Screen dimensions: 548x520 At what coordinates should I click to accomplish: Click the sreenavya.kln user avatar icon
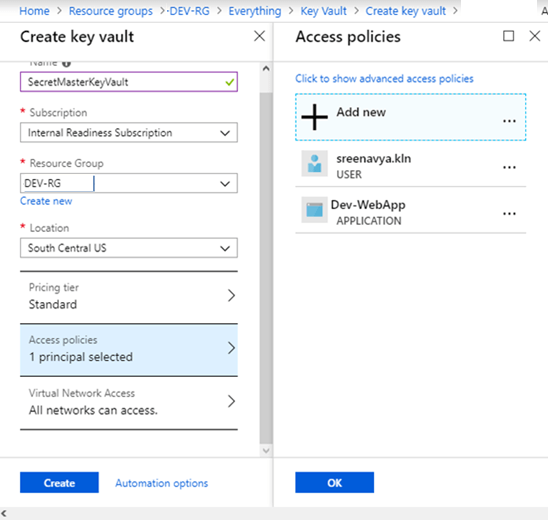(x=315, y=164)
